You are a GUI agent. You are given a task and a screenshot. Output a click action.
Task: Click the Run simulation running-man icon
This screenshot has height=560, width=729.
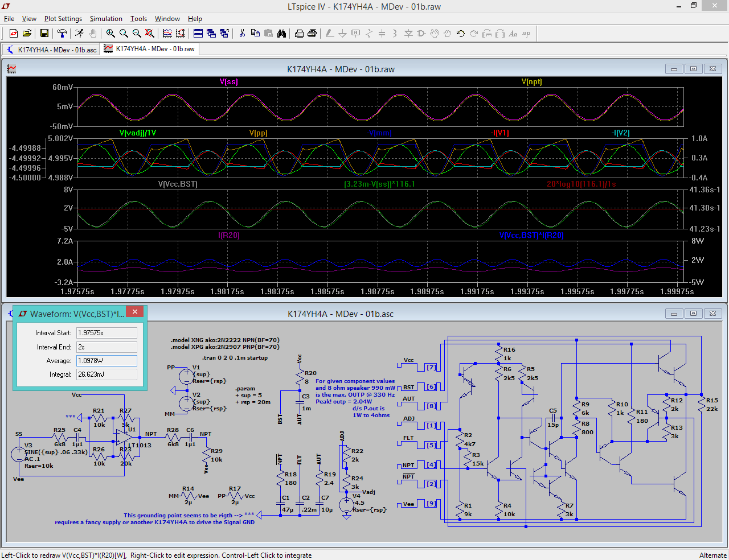(79, 34)
